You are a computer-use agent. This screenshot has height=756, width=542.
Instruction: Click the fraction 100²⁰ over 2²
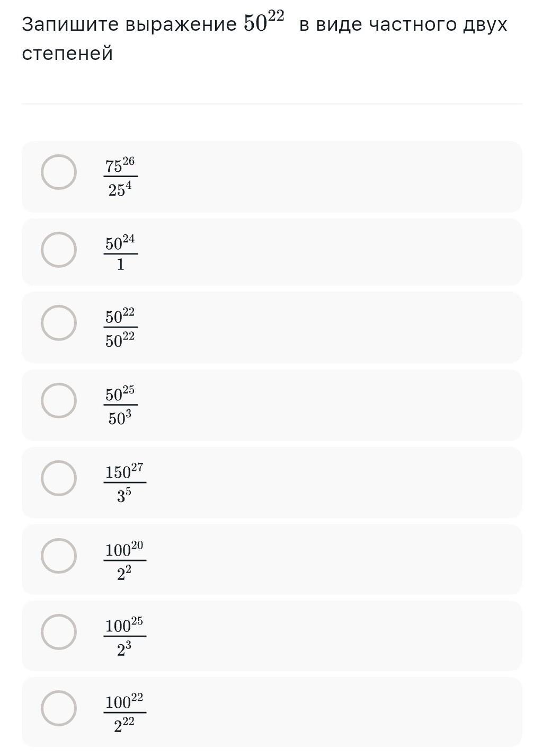pos(125,560)
